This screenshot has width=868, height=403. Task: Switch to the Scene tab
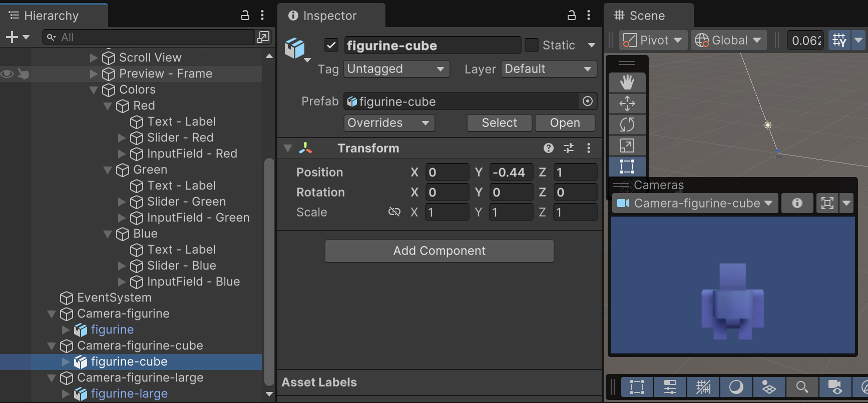click(x=646, y=15)
